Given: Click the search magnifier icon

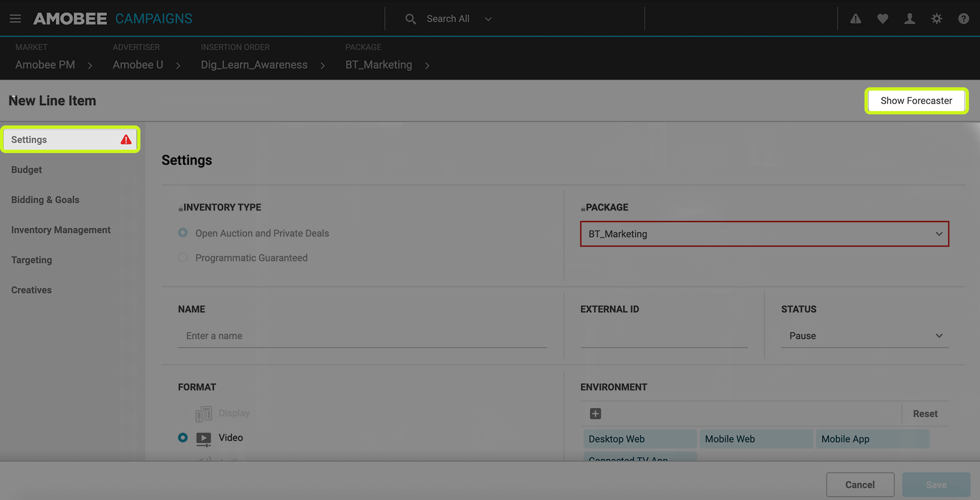Looking at the screenshot, I should [x=410, y=19].
